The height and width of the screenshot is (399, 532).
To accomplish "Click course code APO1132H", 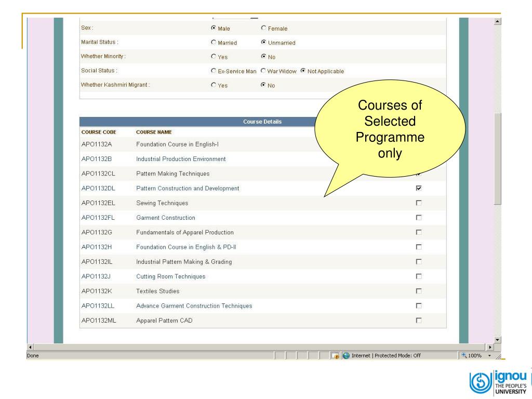I will pos(96,247).
